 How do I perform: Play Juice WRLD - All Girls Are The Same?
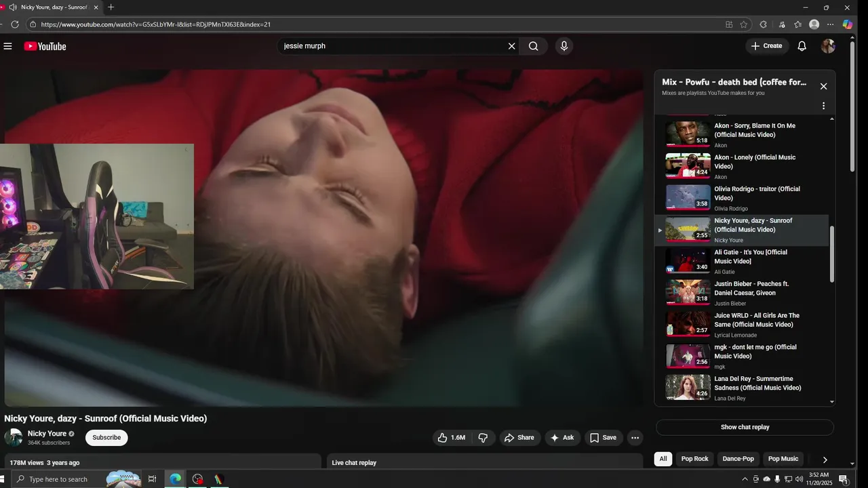coord(742,325)
